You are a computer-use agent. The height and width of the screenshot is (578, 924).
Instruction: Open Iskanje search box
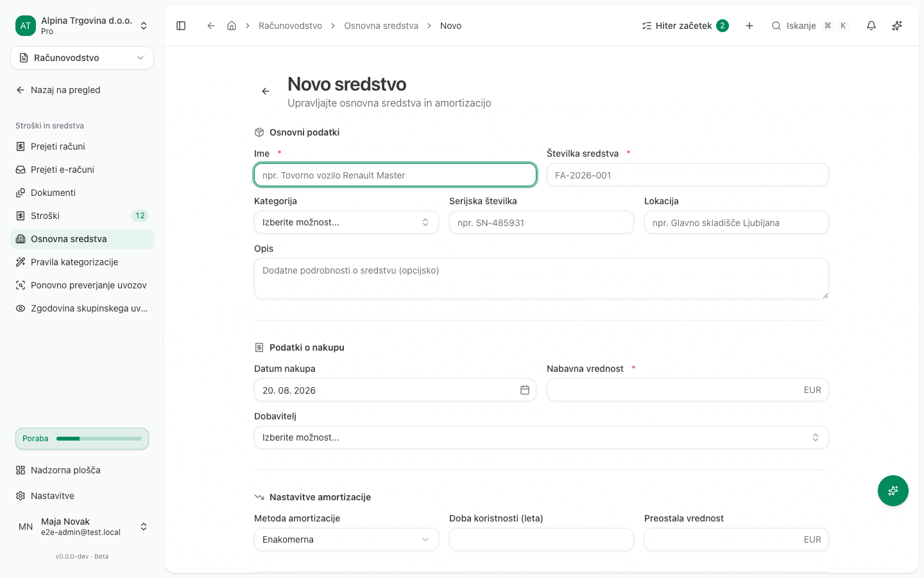click(810, 26)
